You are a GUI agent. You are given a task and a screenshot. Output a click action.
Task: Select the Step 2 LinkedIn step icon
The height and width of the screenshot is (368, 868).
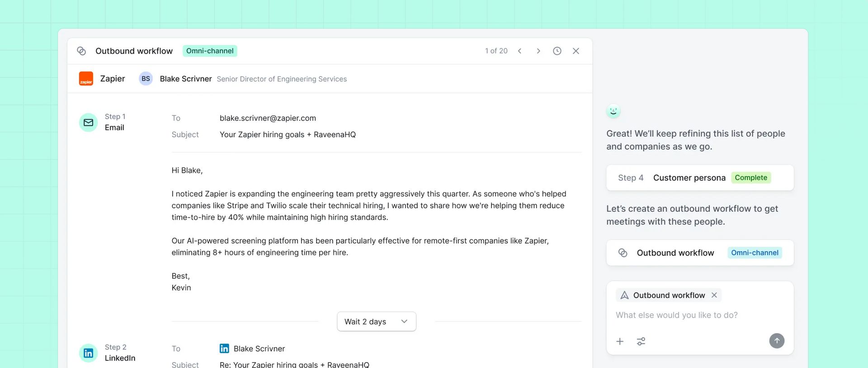[89, 353]
